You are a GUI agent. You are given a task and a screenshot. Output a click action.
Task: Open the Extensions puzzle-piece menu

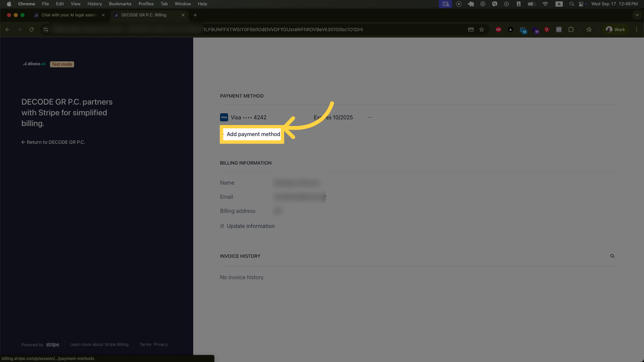tap(571, 29)
